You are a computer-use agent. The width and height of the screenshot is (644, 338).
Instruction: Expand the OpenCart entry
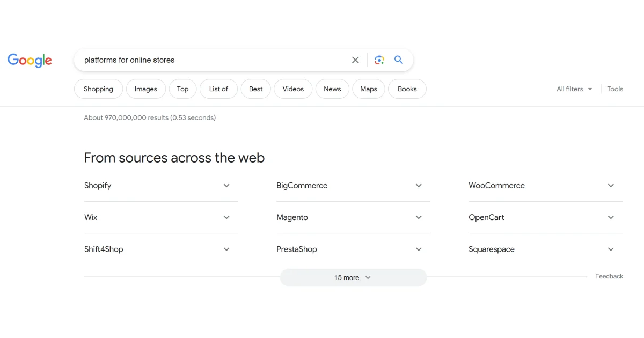[611, 217]
